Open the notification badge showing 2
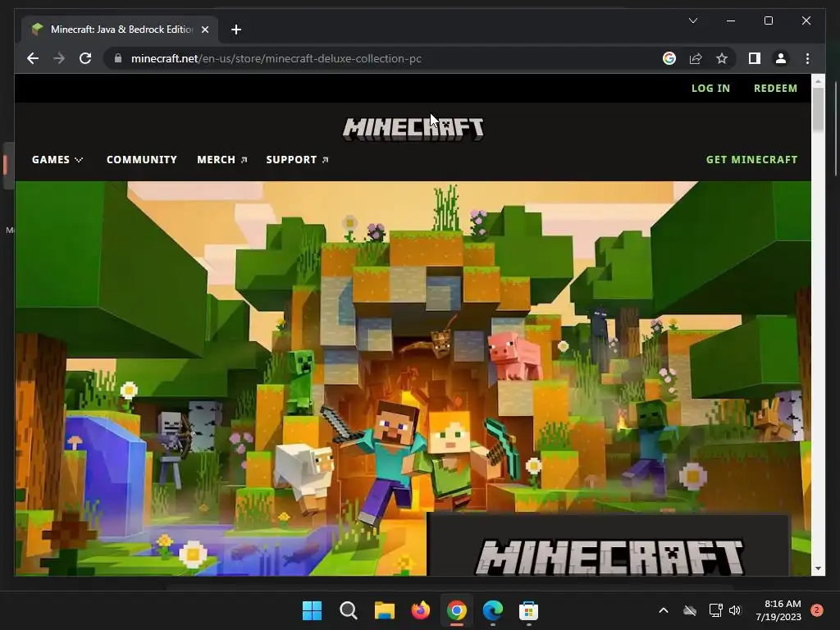The width and height of the screenshot is (840, 630). (x=817, y=610)
